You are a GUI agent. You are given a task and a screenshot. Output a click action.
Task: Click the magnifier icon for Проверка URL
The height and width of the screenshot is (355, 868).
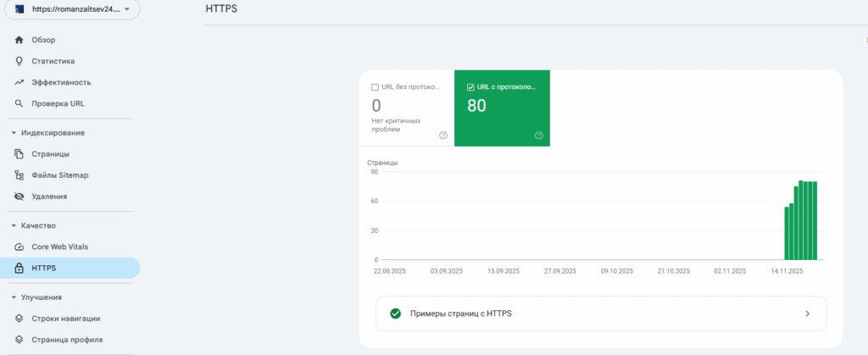click(x=19, y=103)
